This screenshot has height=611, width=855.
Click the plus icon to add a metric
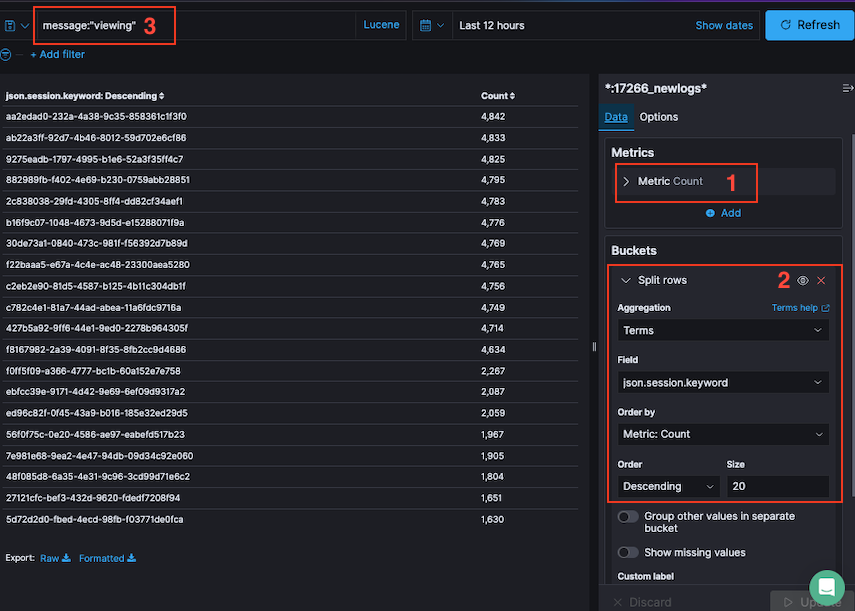710,213
